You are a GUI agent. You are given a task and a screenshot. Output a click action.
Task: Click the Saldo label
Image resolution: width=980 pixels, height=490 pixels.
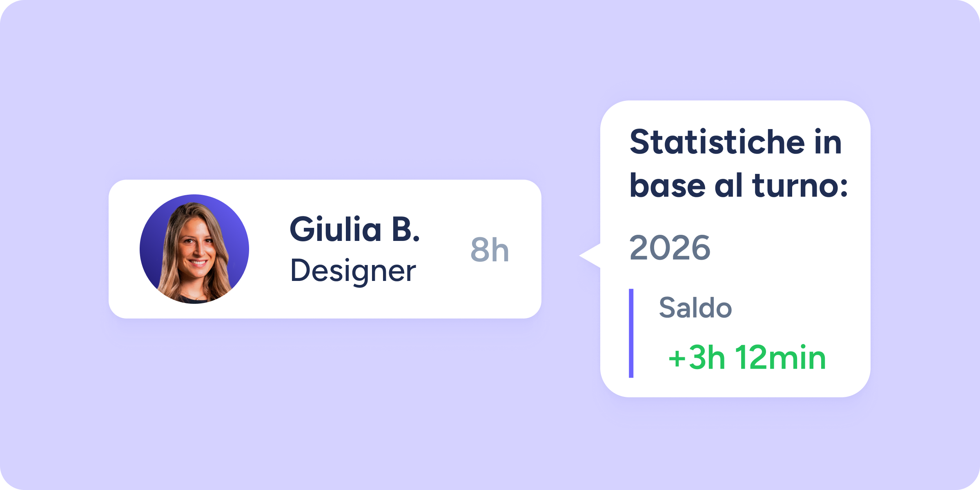point(695,308)
